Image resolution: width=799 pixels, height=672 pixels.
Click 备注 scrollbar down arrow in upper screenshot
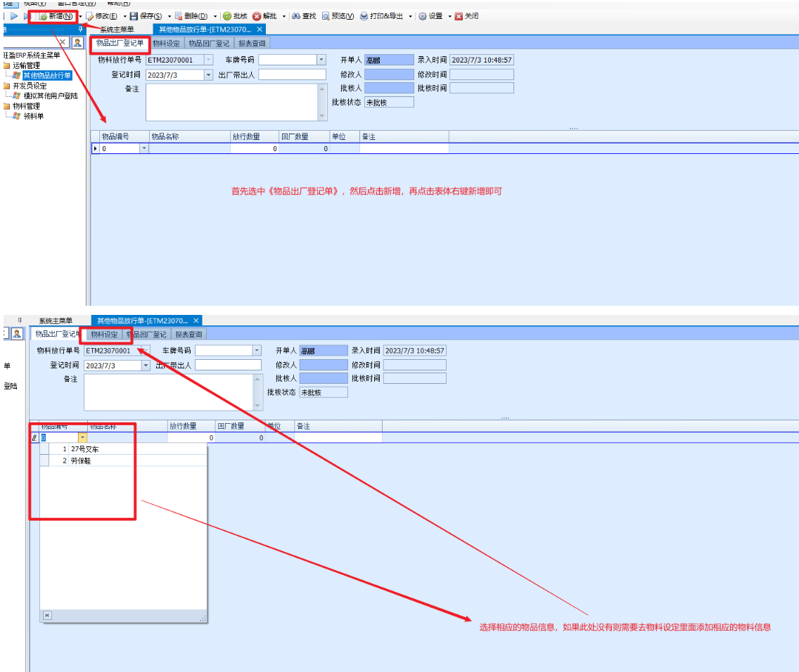point(322,117)
